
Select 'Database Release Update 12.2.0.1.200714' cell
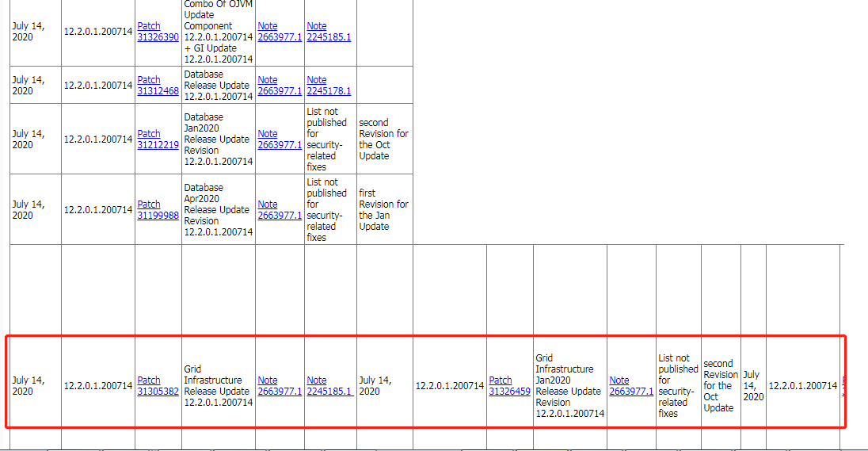pos(218,86)
